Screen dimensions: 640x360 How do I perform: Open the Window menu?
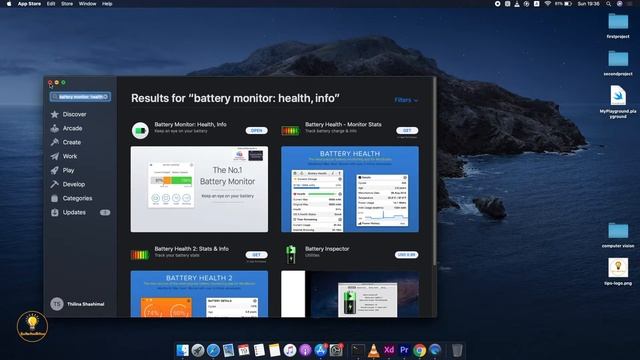[87, 4]
